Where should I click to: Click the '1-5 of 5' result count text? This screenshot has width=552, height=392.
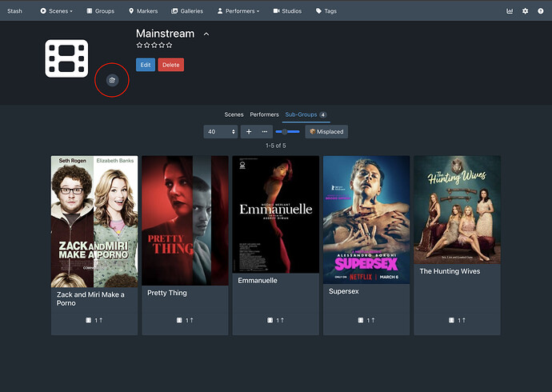276,146
